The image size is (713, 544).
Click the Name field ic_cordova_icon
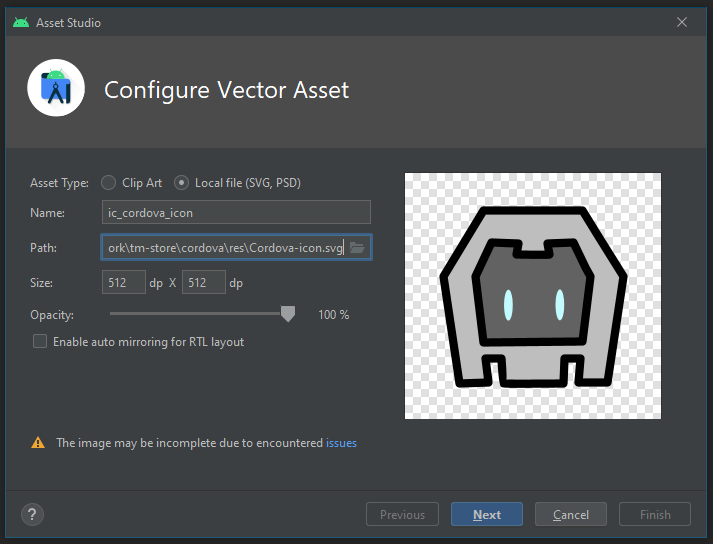[236, 212]
